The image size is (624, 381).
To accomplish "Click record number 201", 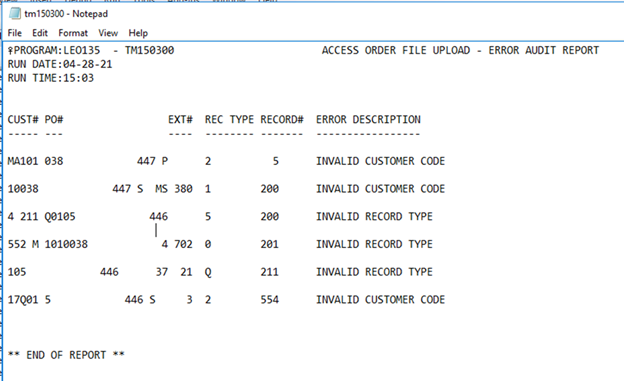I will coord(270,244).
